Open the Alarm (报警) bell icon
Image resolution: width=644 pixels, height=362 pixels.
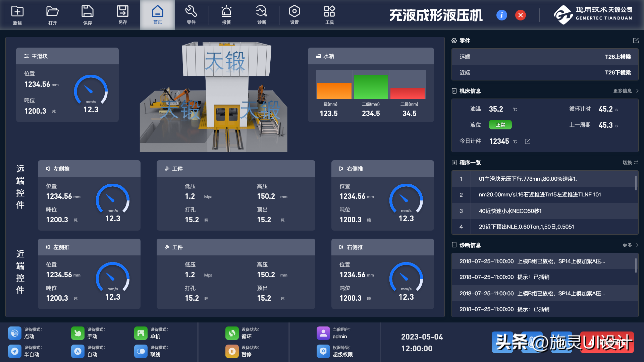click(226, 12)
